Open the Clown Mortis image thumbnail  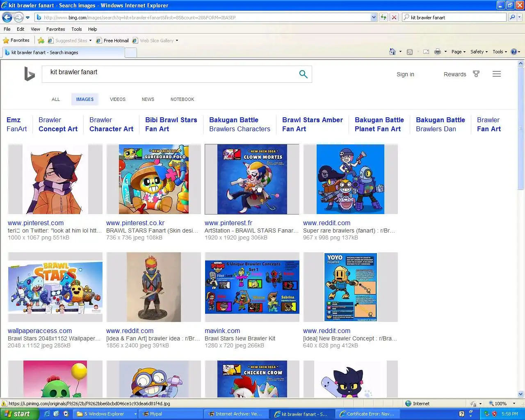pyautogui.click(x=252, y=179)
